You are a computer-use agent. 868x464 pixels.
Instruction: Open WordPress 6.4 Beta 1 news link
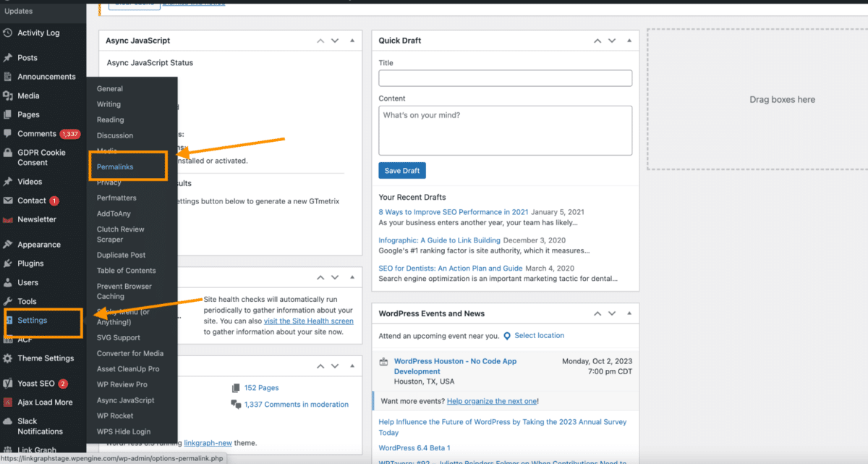click(414, 448)
